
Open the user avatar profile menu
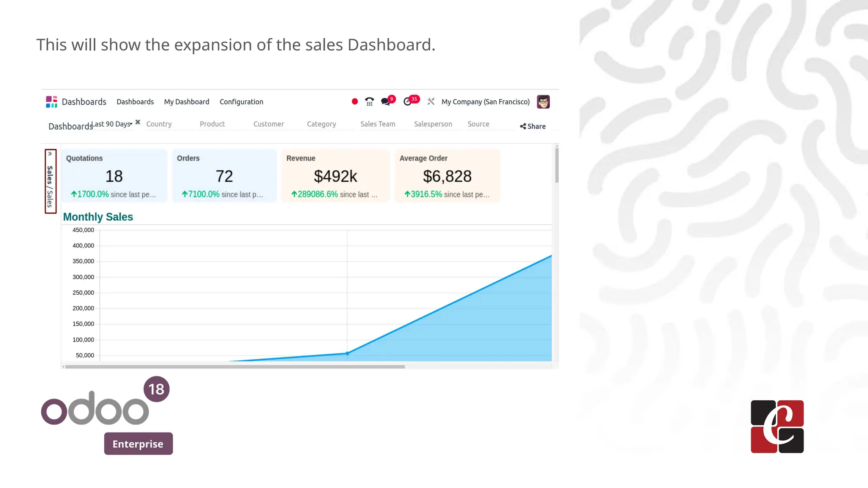[543, 102]
